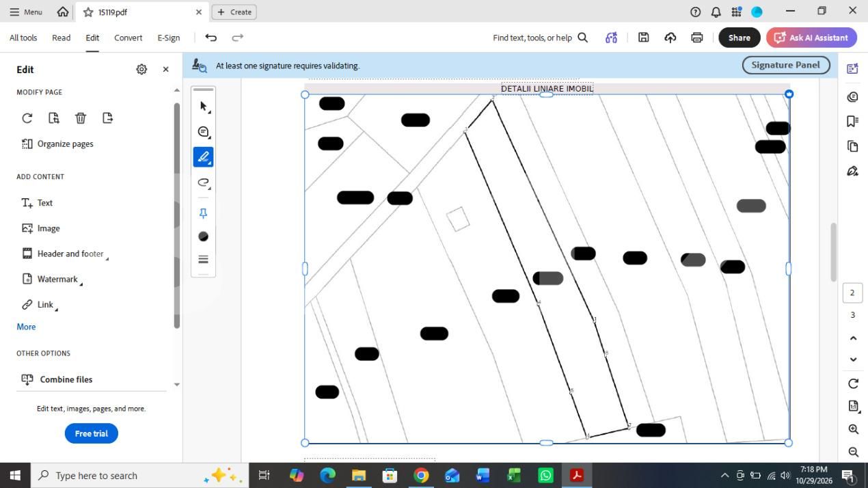Viewport: 868px width, 488px height.
Task: Add Text content to the page
Action: 38,203
